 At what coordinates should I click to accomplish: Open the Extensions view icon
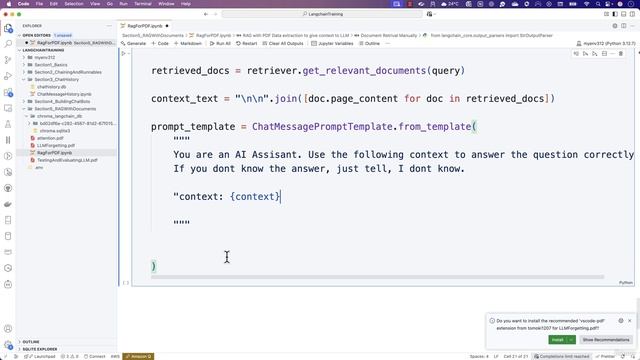tap(8, 92)
